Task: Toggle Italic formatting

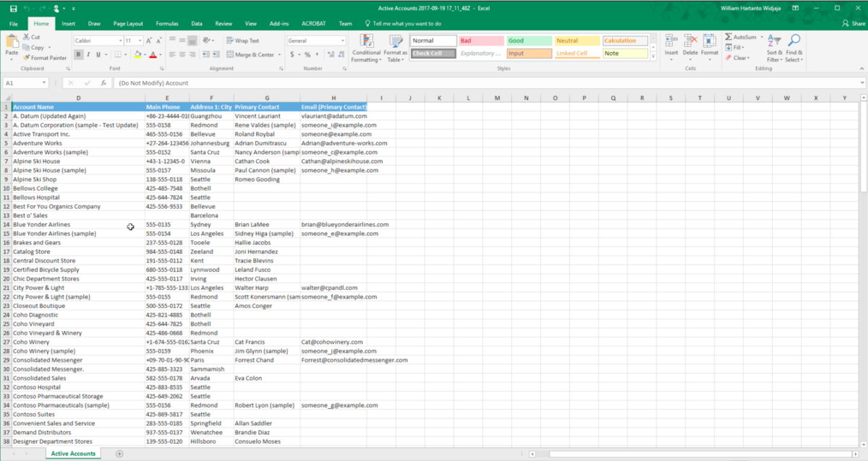Action: [x=88, y=55]
